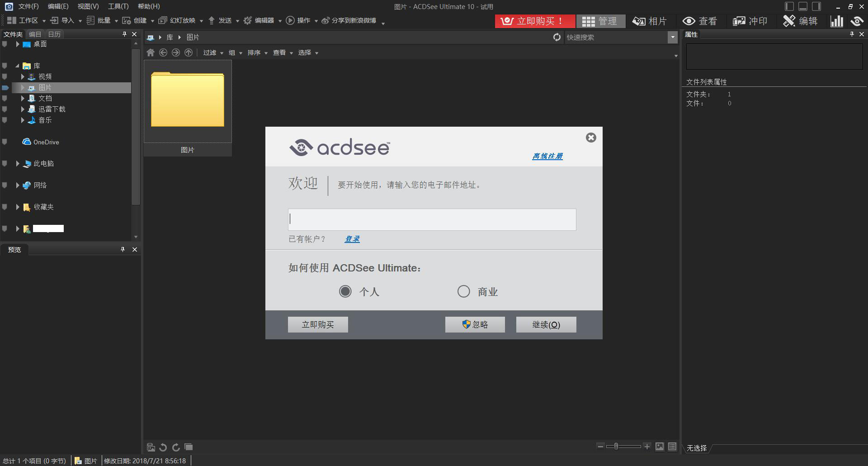Toggle the bottom panel layout icon in title bar

click(803, 6)
